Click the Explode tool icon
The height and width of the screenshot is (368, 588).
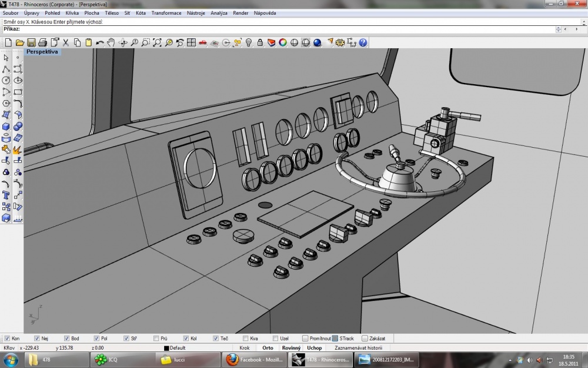coord(18,150)
